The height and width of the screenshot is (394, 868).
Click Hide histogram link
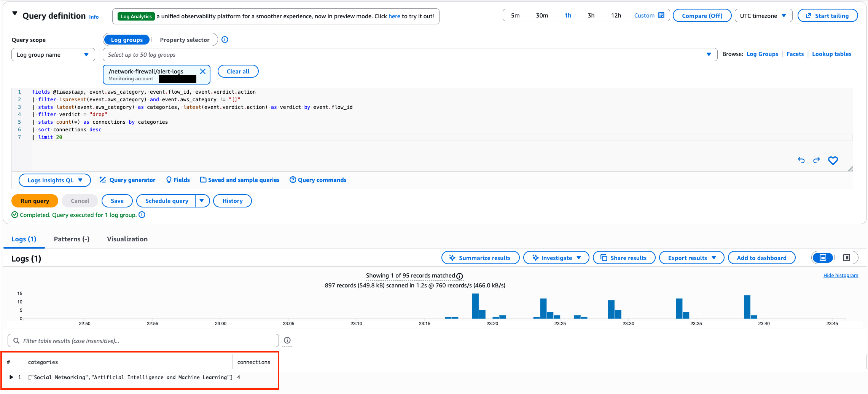(841, 275)
